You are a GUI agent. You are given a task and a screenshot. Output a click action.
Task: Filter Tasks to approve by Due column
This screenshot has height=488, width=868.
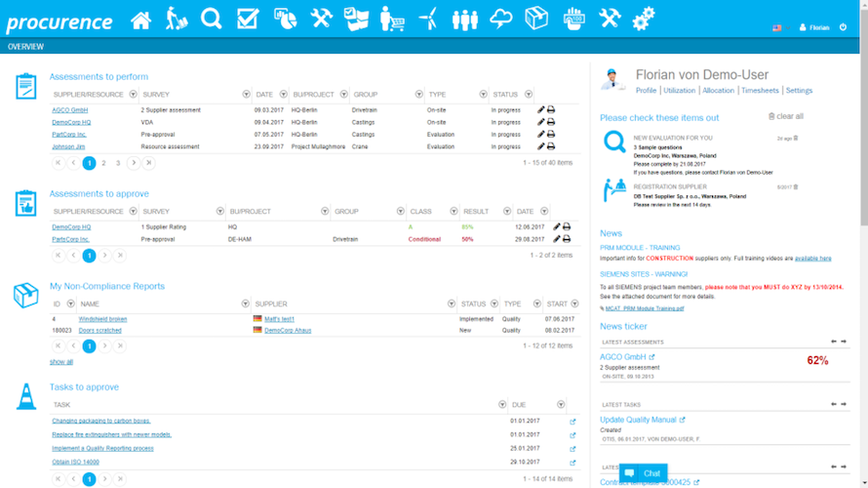click(561, 404)
